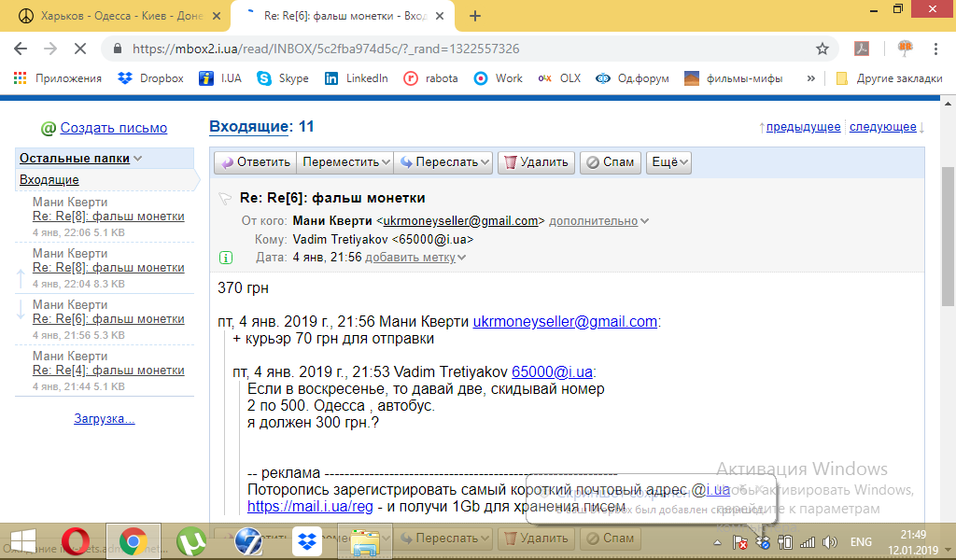
Task: Click the green info icon beside Дата
Action: tap(226, 258)
